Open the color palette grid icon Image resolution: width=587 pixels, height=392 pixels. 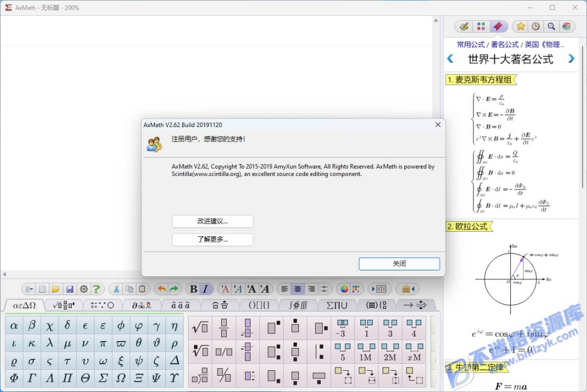point(356,289)
